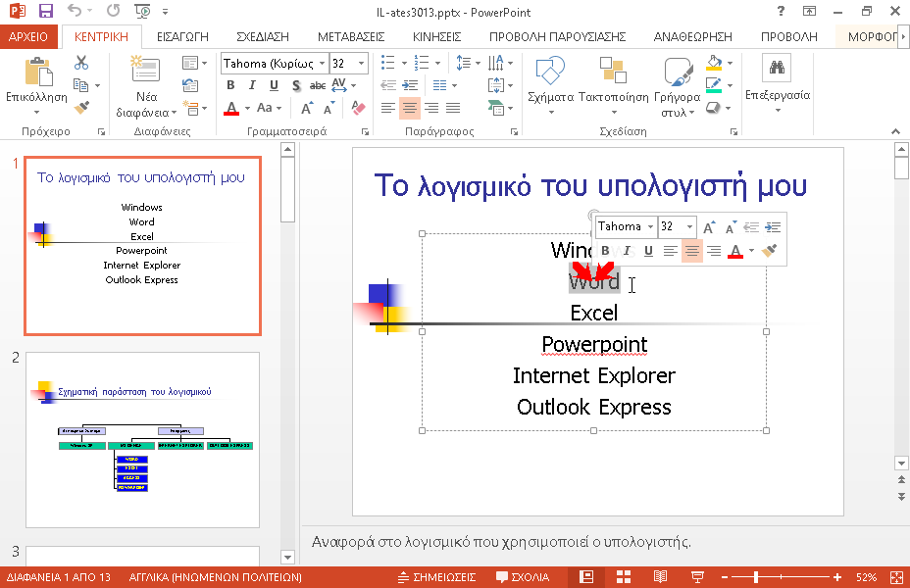Click the Επικόλληση paste clipboard icon
910x588 pixels.
pos(38,72)
